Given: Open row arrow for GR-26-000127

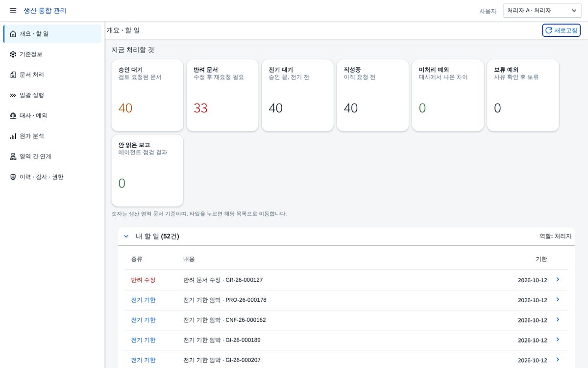Looking at the screenshot, I should click(558, 279).
